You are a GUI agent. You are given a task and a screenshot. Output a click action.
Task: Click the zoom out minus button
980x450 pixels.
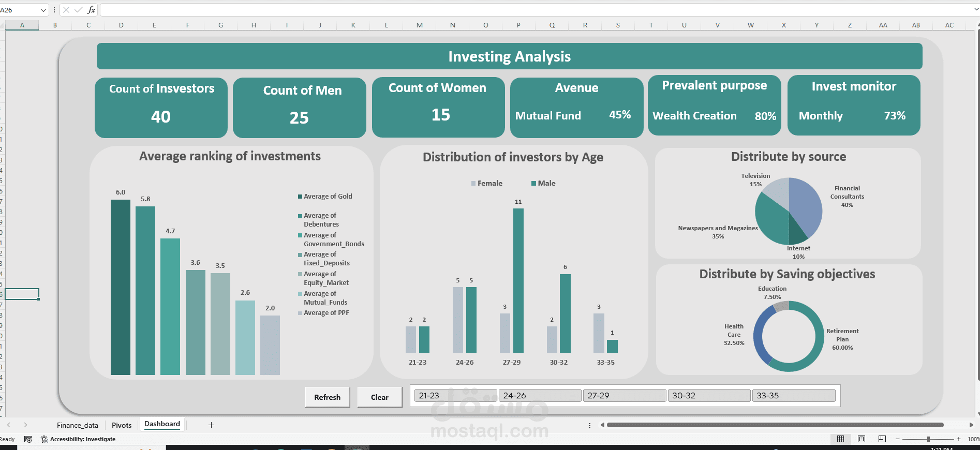click(898, 439)
